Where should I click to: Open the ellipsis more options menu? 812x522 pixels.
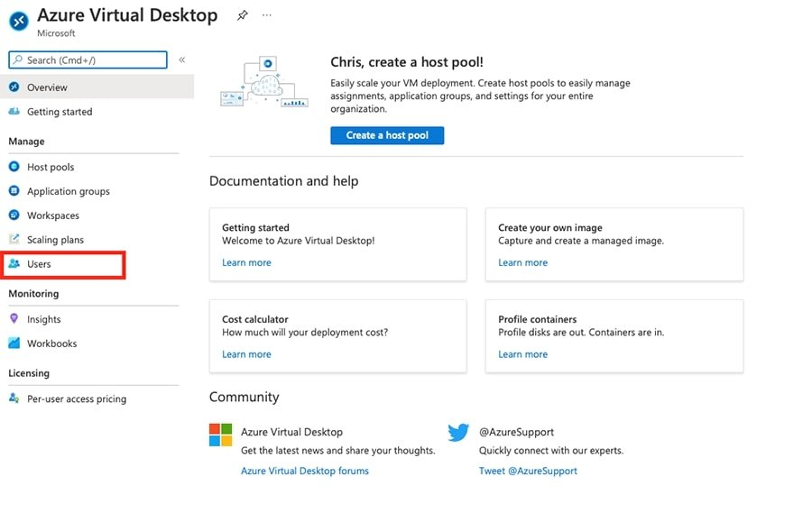(266, 15)
